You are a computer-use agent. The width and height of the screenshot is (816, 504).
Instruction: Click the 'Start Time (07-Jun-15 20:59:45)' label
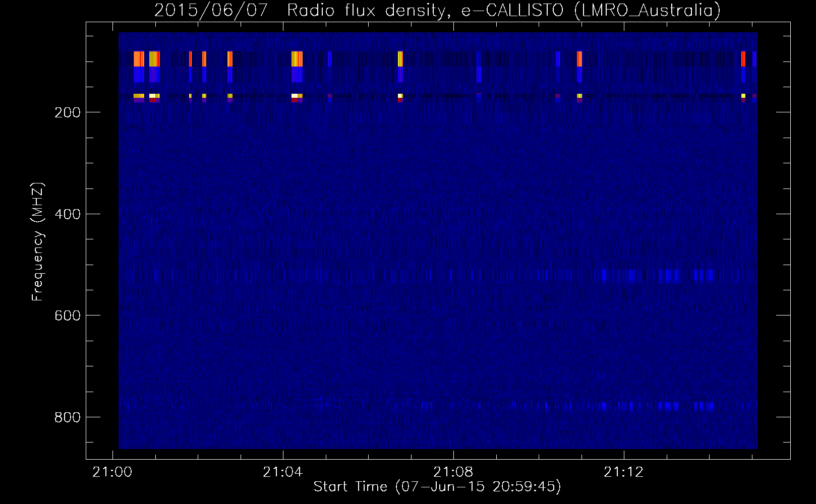437,487
